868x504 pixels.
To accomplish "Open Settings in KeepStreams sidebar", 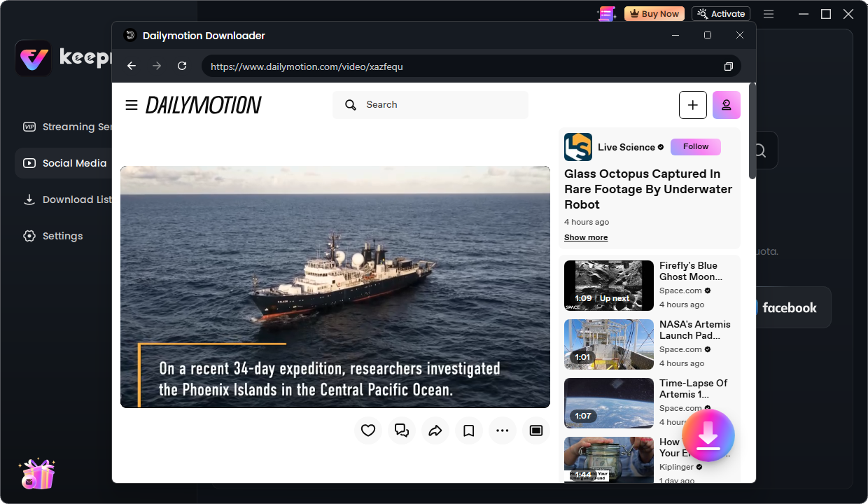I will point(53,236).
